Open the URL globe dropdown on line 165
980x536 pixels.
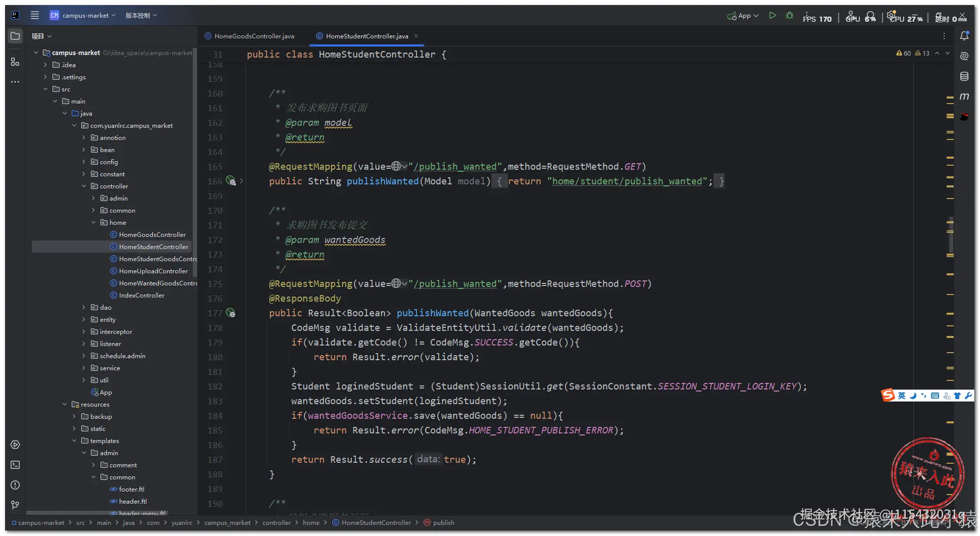click(399, 166)
